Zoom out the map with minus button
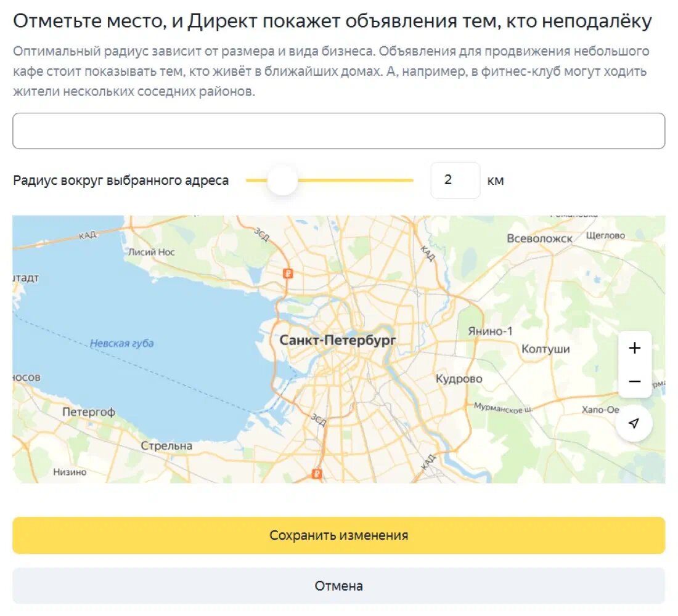The height and width of the screenshot is (616, 678). [x=634, y=381]
